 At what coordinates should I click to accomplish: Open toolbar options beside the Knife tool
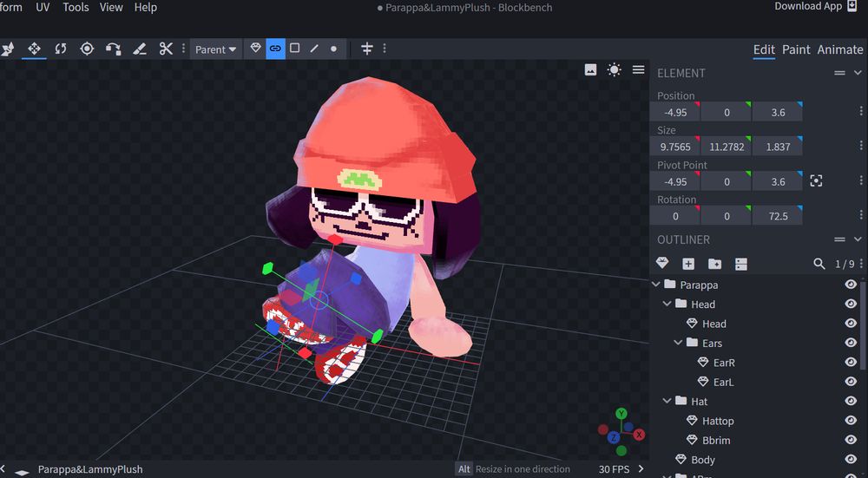coord(183,49)
